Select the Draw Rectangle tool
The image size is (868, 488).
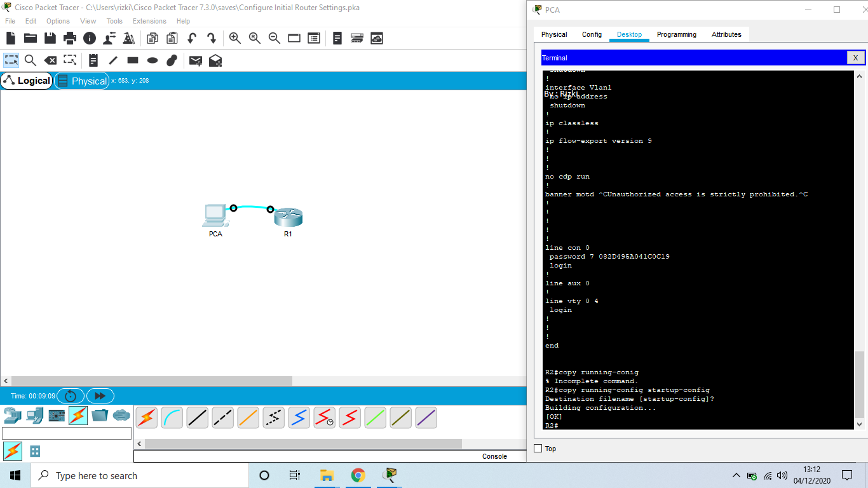tap(133, 60)
